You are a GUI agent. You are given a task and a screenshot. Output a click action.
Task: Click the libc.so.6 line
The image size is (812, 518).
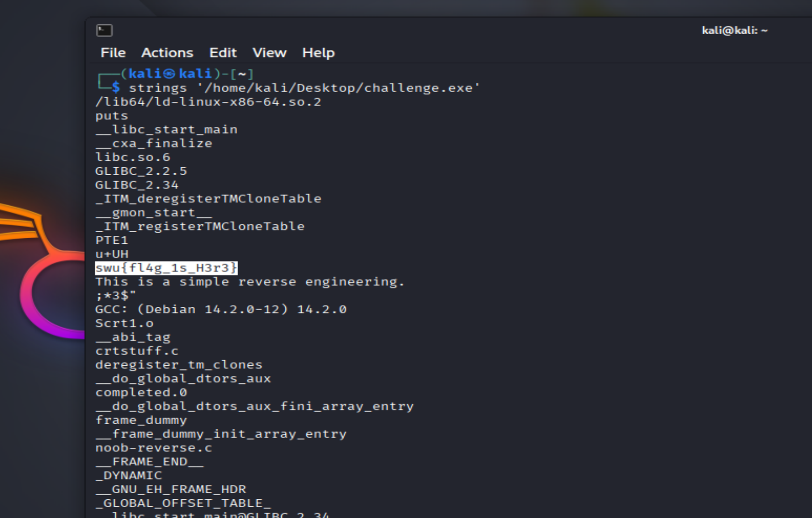(x=133, y=157)
